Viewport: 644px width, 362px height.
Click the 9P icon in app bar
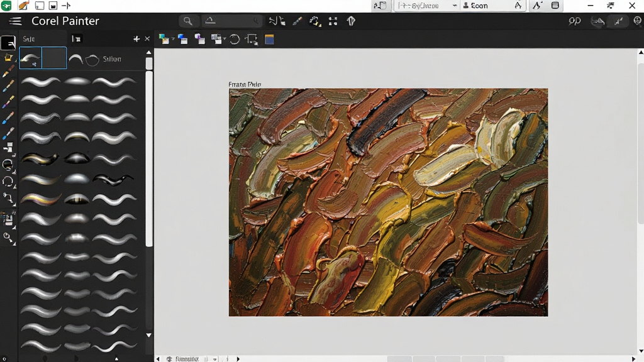(x=575, y=21)
